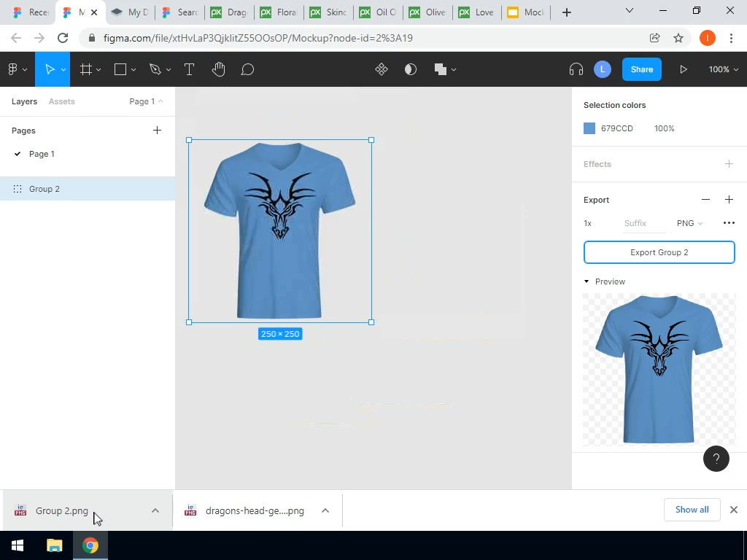Open Chrome profile avatar
747x560 pixels.
pyautogui.click(x=707, y=38)
